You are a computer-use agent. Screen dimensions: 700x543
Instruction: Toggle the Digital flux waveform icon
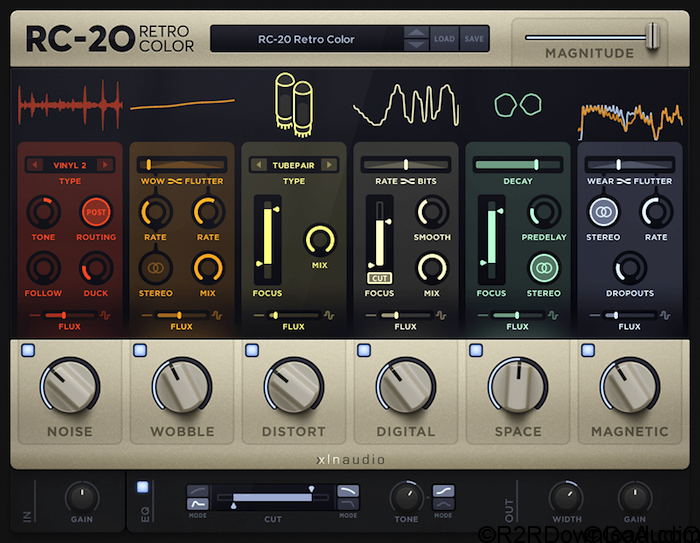coord(441,315)
